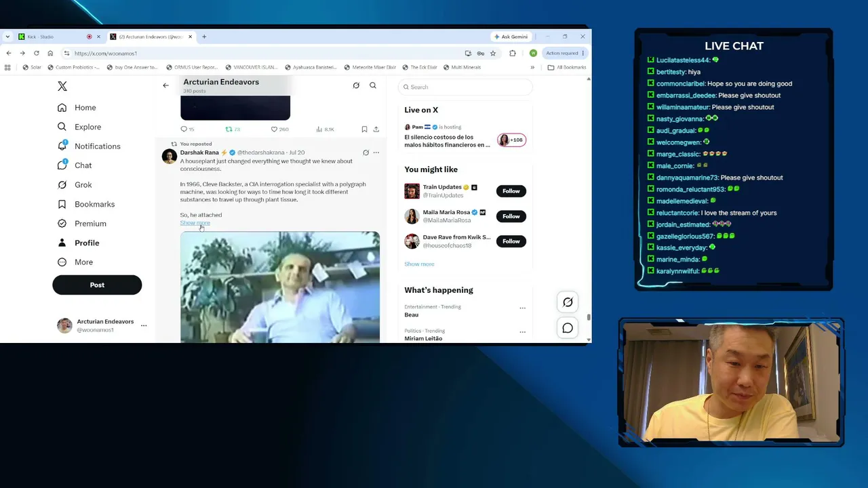This screenshot has width=868, height=488.
Task: View analytics showing 8.1K views
Action: [x=325, y=129]
